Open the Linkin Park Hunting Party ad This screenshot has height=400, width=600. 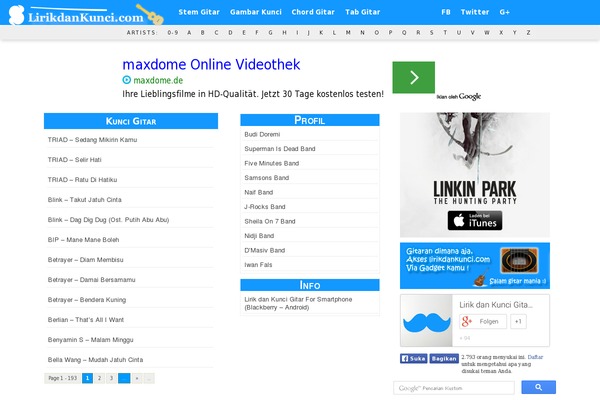[x=475, y=175]
